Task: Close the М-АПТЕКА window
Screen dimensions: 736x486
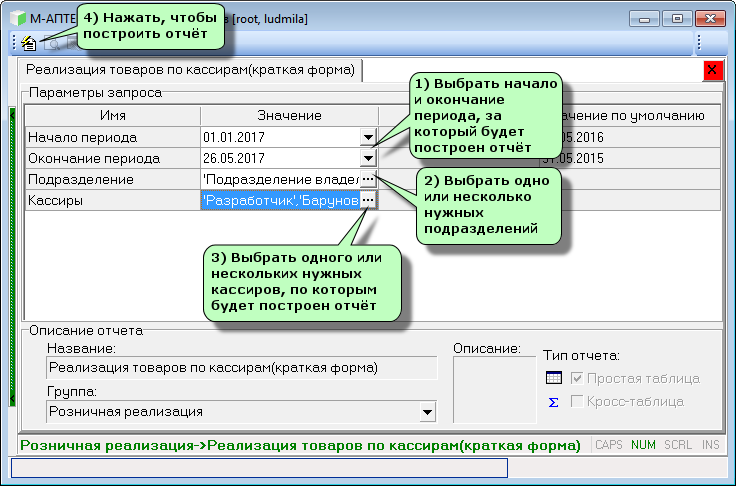Action: [x=710, y=19]
